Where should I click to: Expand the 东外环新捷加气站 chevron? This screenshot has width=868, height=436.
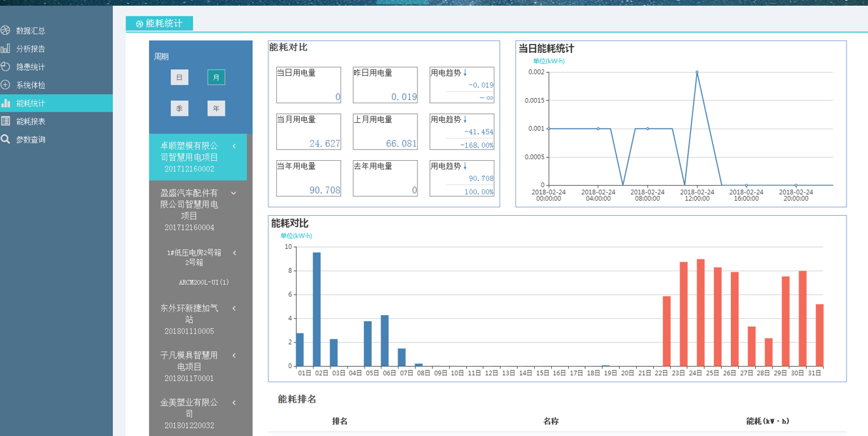pos(234,309)
